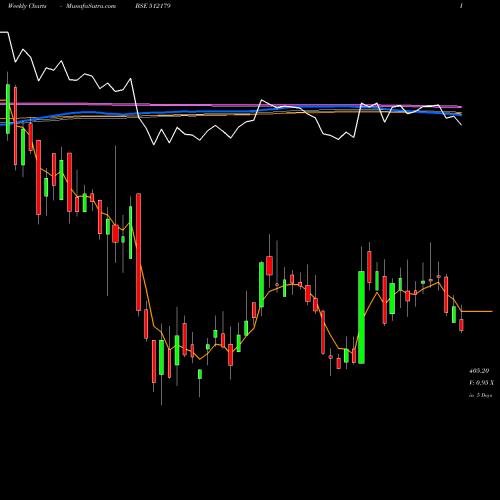Click the 'in 5 Days' label
This screenshot has width=500, height=500.
[x=480, y=395]
